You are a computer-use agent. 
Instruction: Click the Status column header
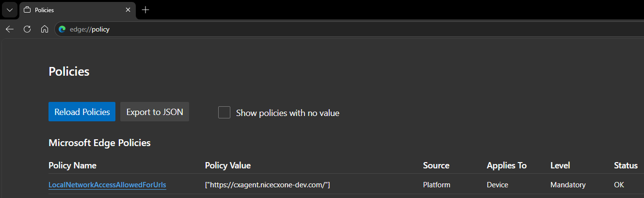626,165
